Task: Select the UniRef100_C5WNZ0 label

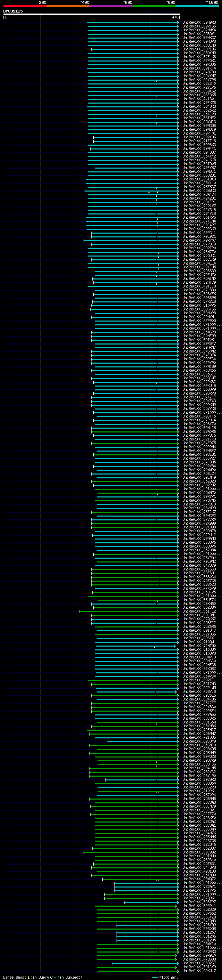Action: (x=199, y=493)
